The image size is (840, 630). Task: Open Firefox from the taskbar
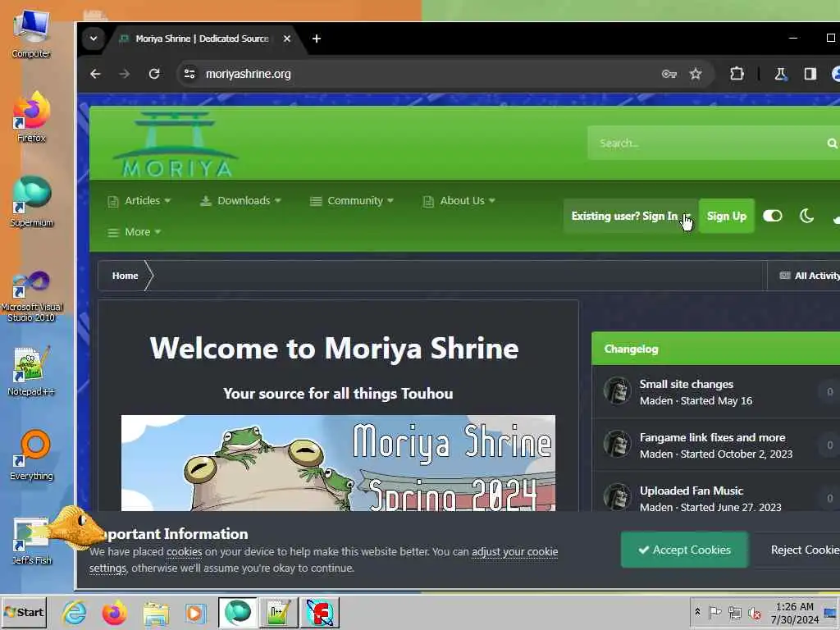point(115,612)
